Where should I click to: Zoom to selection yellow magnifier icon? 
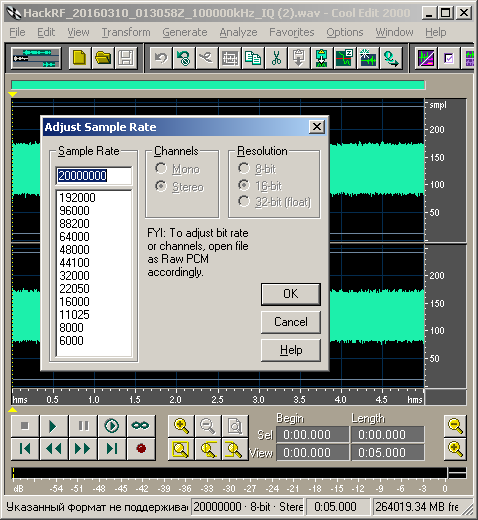(181, 449)
